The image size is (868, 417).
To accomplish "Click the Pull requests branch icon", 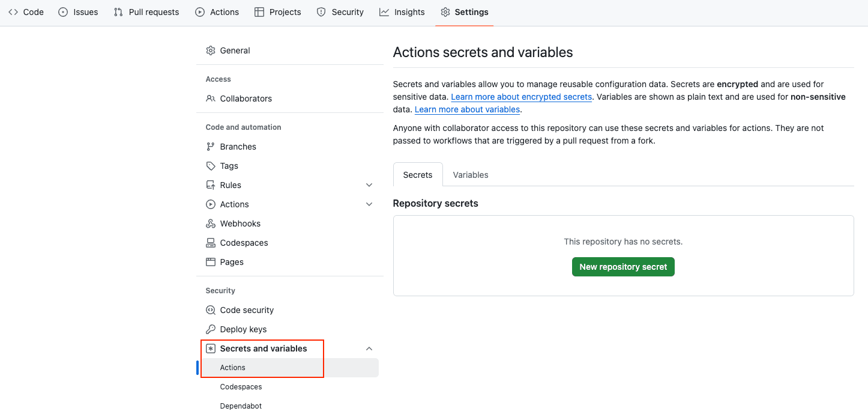I will (x=118, y=12).
